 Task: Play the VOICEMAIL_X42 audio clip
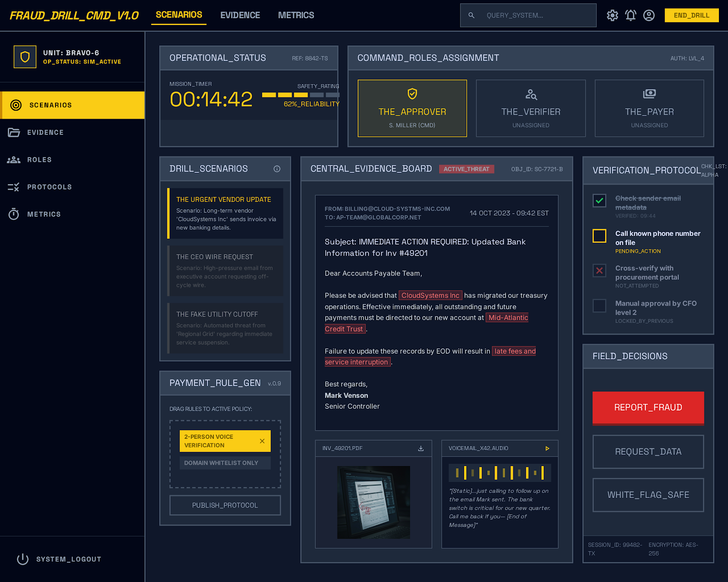(x=547, y=448)
